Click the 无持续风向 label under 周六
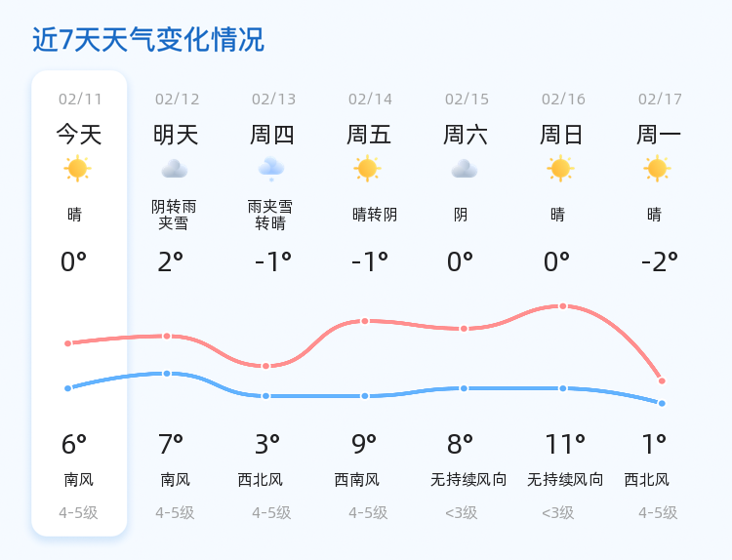732x560 pixels. pos(468,479)
